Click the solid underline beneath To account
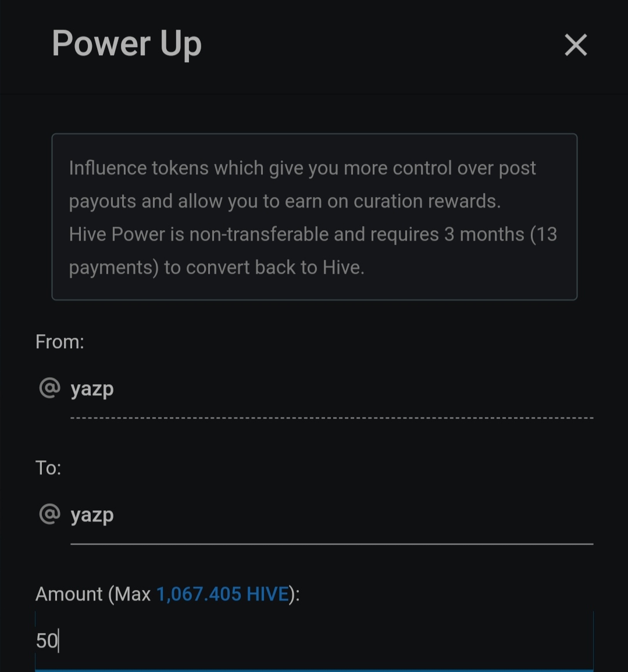Viewport: 628px width, 672px height. [x=331, y=544]
